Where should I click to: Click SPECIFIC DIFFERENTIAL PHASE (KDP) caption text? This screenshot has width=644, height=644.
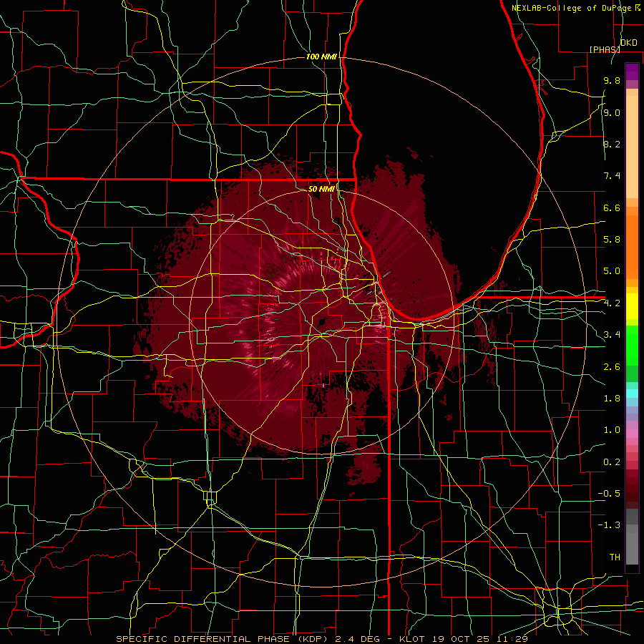[223, 639]
